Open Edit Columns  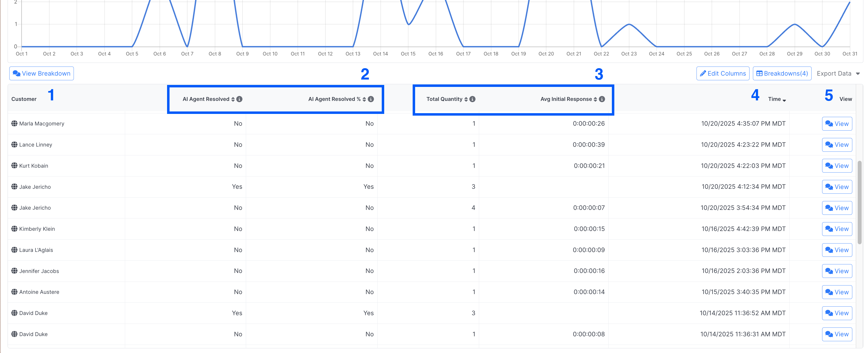click(x=723, y=73)
